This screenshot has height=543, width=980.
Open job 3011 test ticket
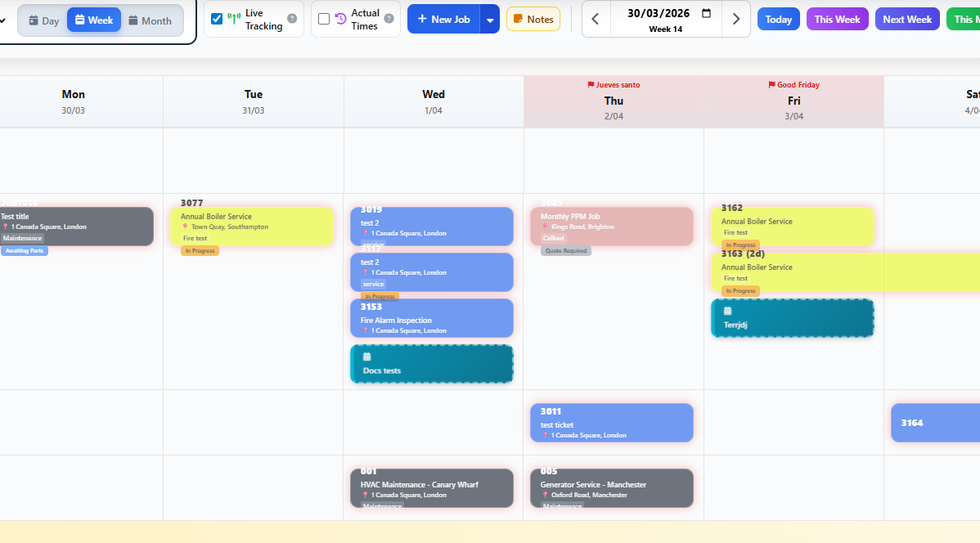point(612,423)
